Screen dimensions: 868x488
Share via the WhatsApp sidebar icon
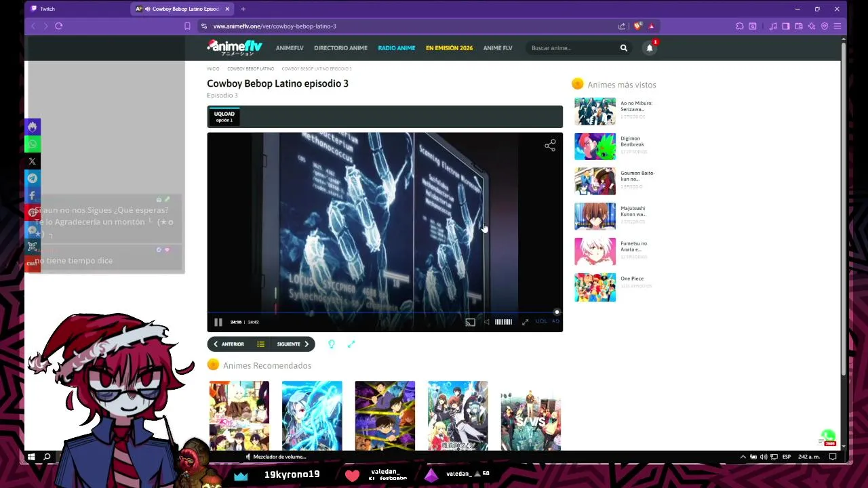33,144
